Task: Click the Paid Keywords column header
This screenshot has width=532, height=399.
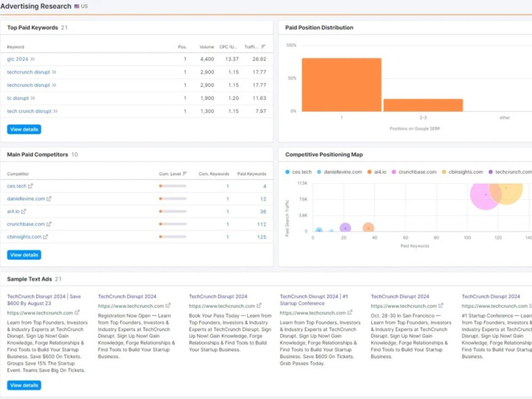Action: pyautogui.click(x=252, y=174)
